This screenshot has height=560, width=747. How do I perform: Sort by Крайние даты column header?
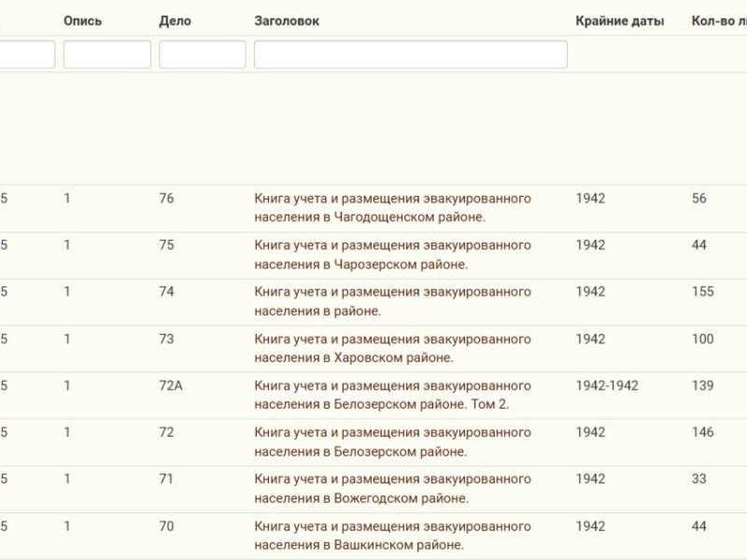[619, 21]
